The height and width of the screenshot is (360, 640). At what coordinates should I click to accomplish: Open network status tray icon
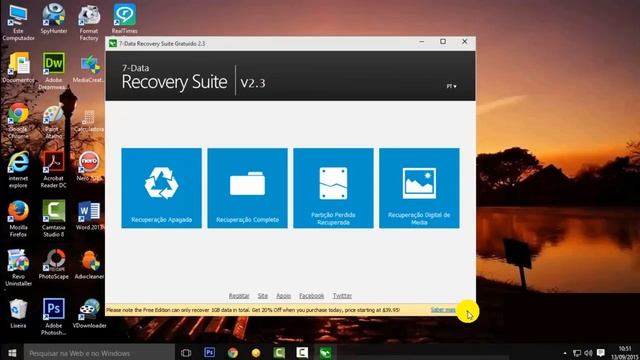pos(576,353)
